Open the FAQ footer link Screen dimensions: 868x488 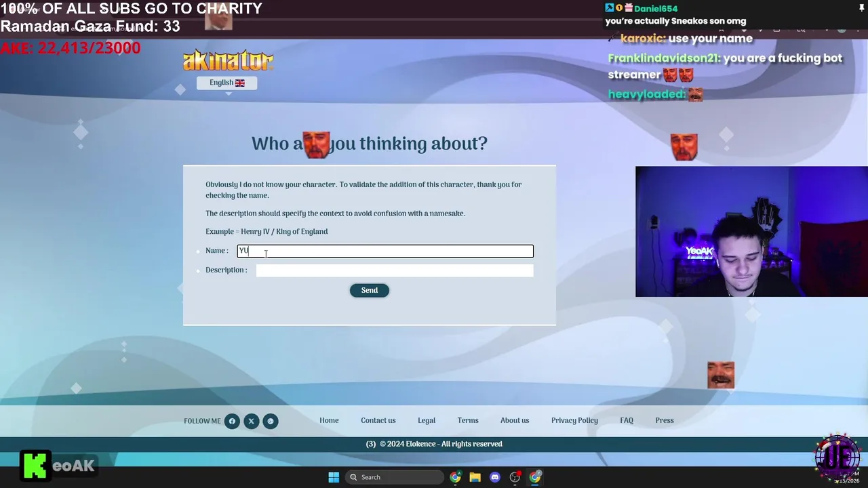coord(627,420)
